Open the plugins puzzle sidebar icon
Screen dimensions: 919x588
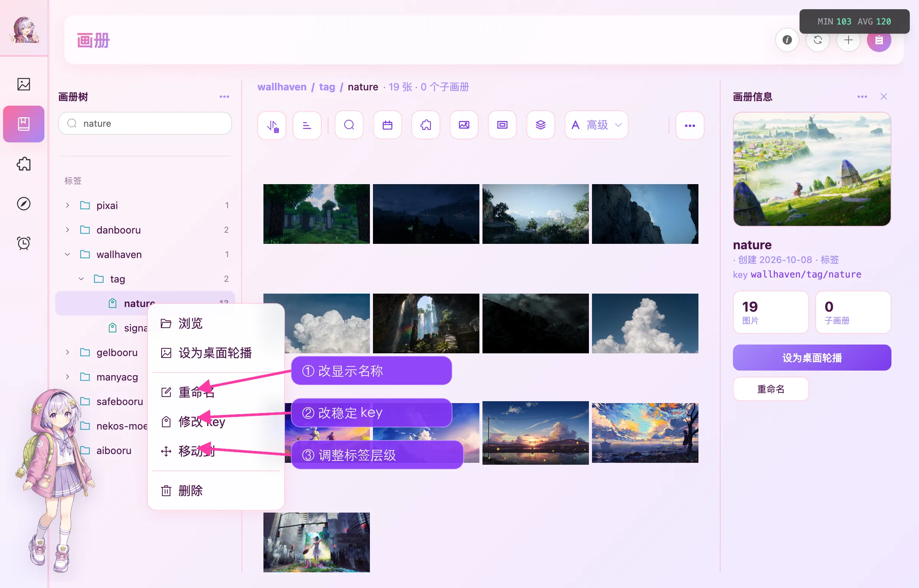(x=24, y=164)
